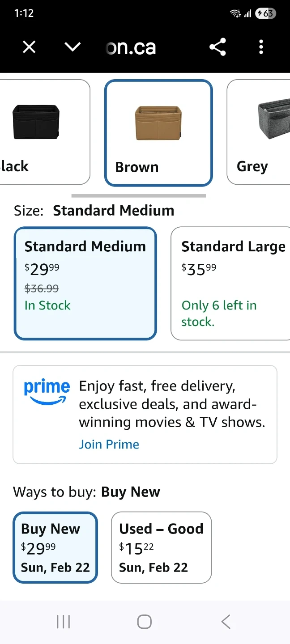Viewport: 290px width, 644px height.
Task: Choose the Used – Good purchase option
Action: coord(161,547)
